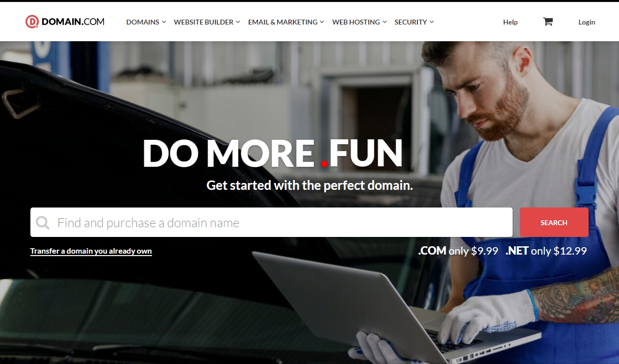Image resolution: width=619 pixels, height=364 pixels.
Task: Click the Help link
Action: point(510,22)
